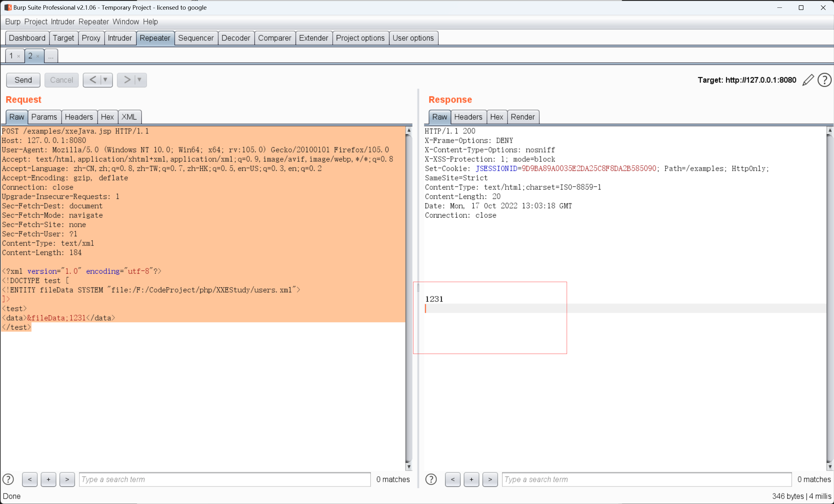Open the Project menu

click(36, 22)
